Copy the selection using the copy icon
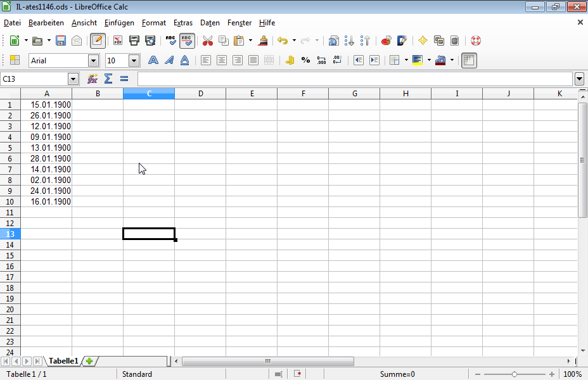The image size is (588, 380). tap(224, 41)
